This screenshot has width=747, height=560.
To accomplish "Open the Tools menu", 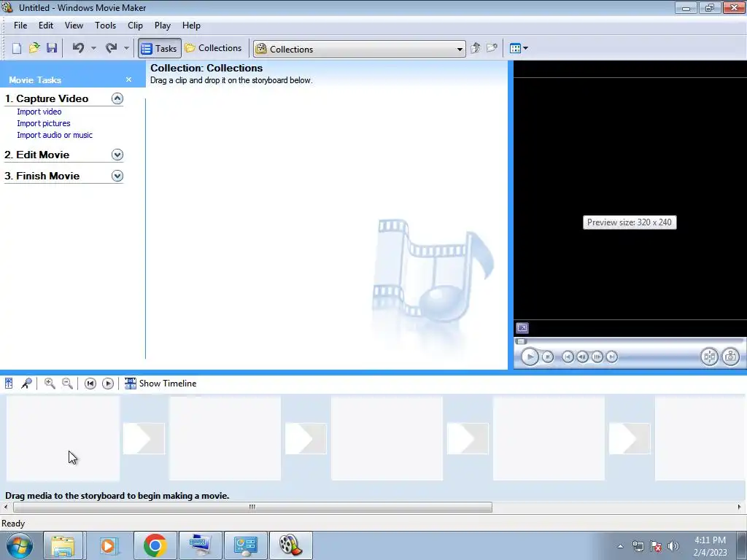I will tap(105, 26).
